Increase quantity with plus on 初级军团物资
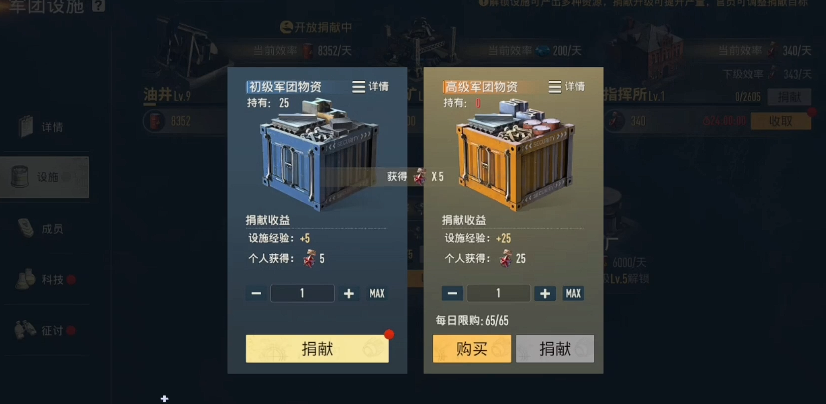Image resolution: width=826 pixels, height=404 pixels. coord(349,293)
